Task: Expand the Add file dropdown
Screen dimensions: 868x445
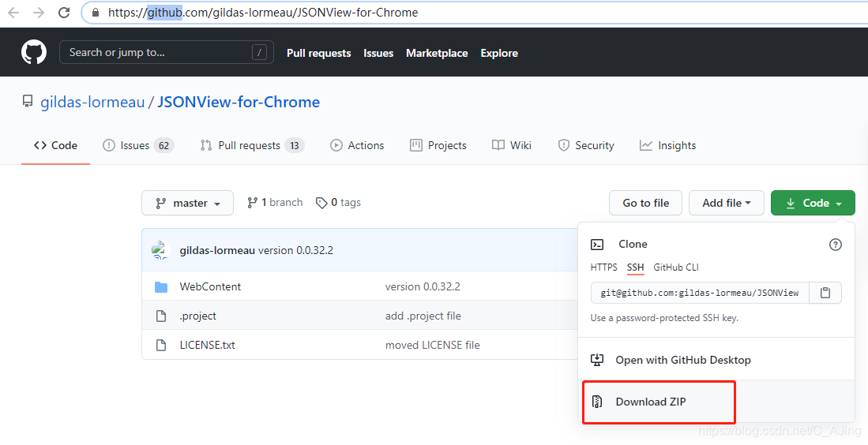Action: click(726, 203)
